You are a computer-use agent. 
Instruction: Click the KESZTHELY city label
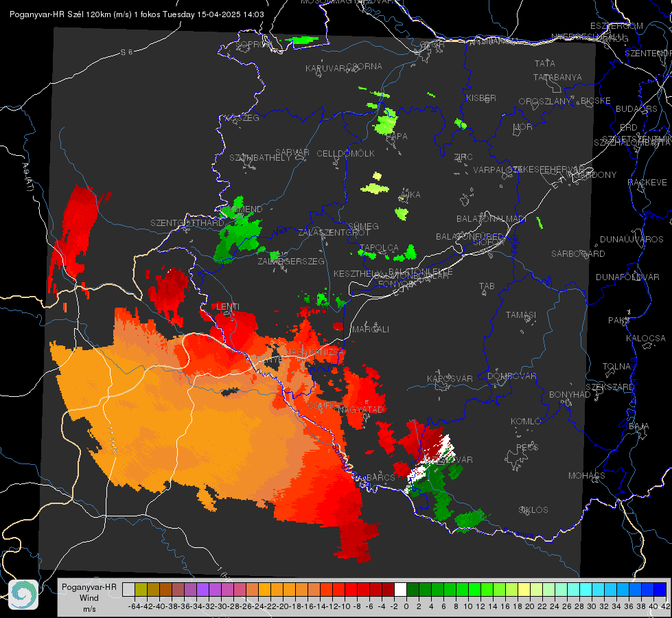[358, 273]
